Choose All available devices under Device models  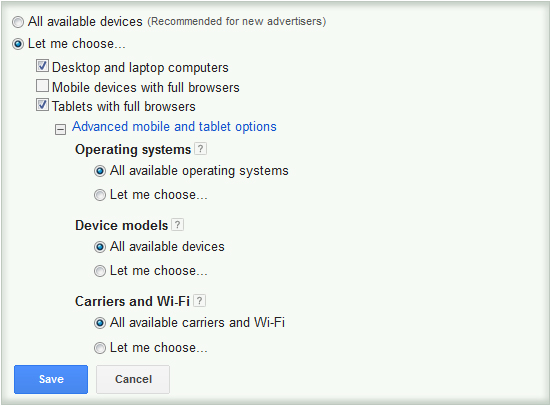(x=100, y=247)
